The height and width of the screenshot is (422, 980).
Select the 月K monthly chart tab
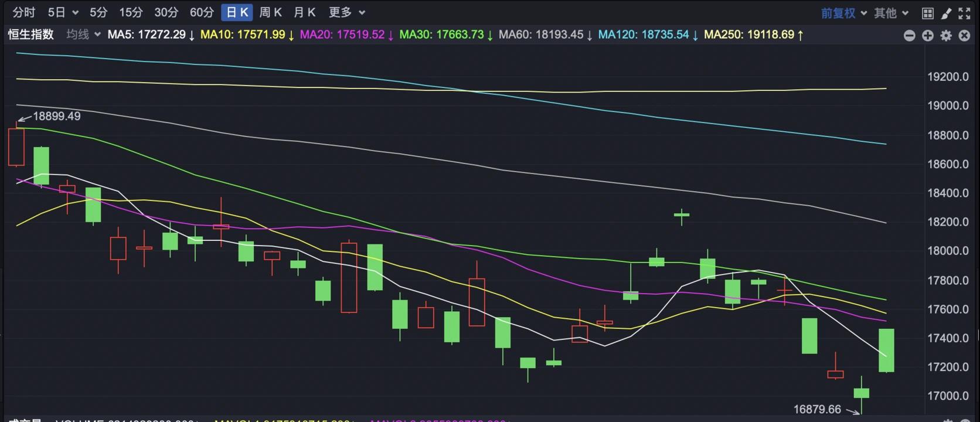(x=304, y=12)
